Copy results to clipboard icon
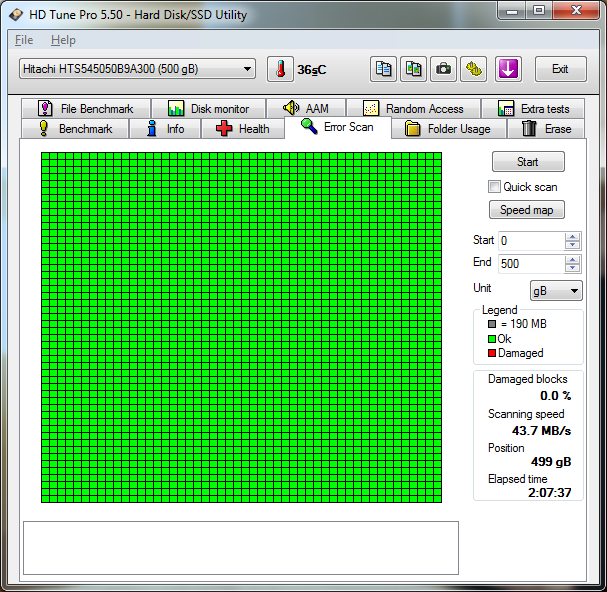607x592 pixels. [x=383, y=69]
